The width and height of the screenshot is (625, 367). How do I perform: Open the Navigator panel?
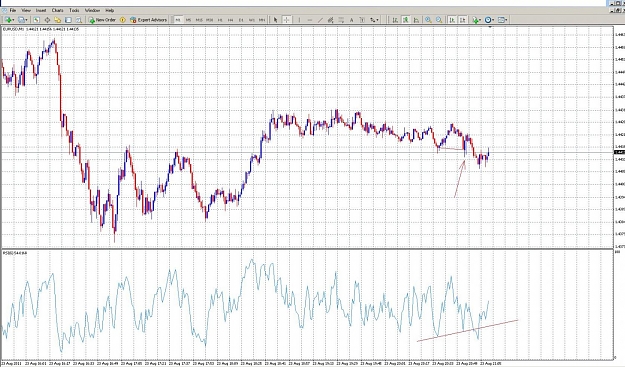(57, 20)
